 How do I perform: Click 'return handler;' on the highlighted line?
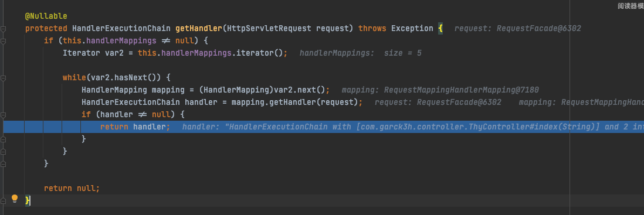point(135,127)
